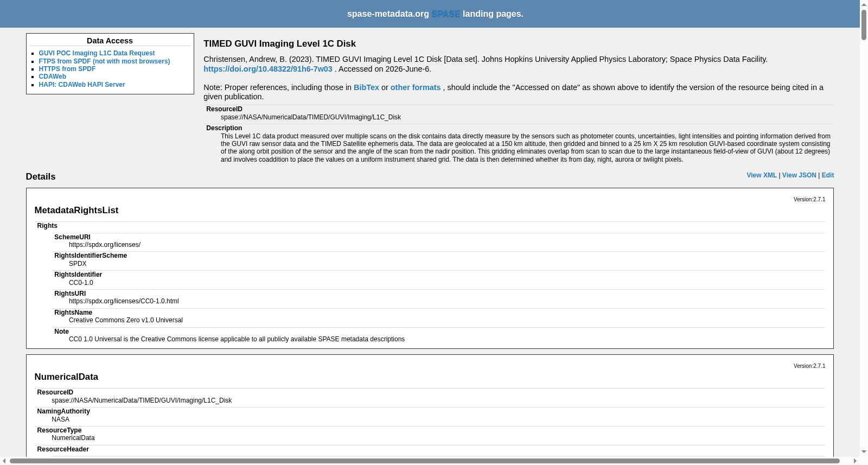868x465 pixels.
Task: Open the CDAWeb data access link
Action: (52, 77)
